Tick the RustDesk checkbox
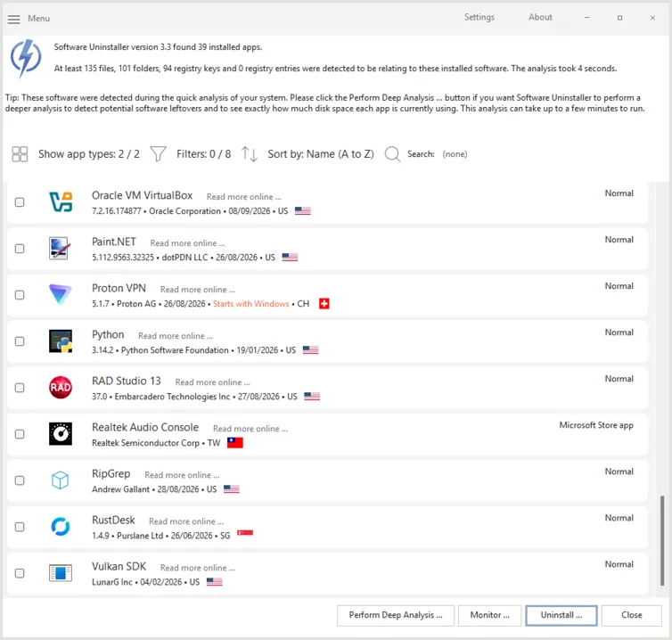Image resolution: width=672 pixels, height=640 pixels. point(20,527)
